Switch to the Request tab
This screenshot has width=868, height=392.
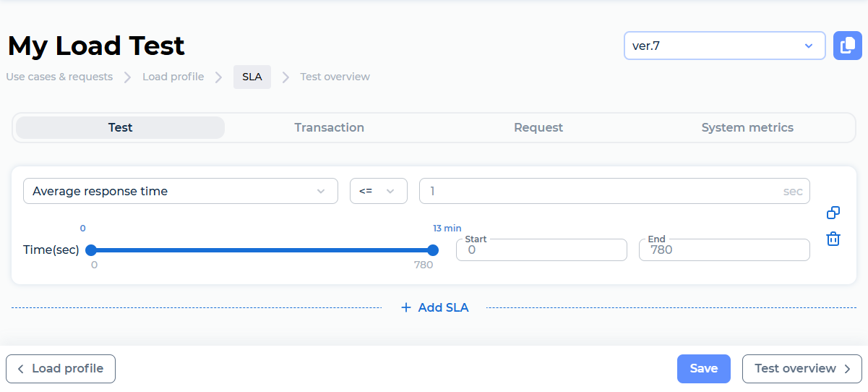pyautogui.click(x=538, y=127)
